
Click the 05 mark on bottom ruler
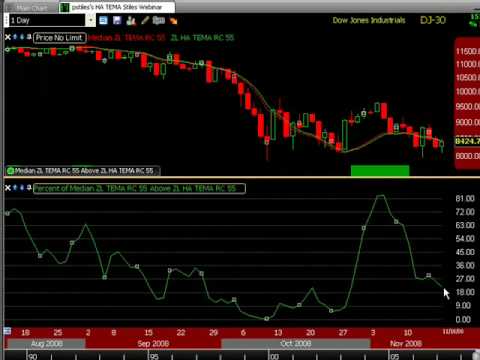[x=394, y=356]
